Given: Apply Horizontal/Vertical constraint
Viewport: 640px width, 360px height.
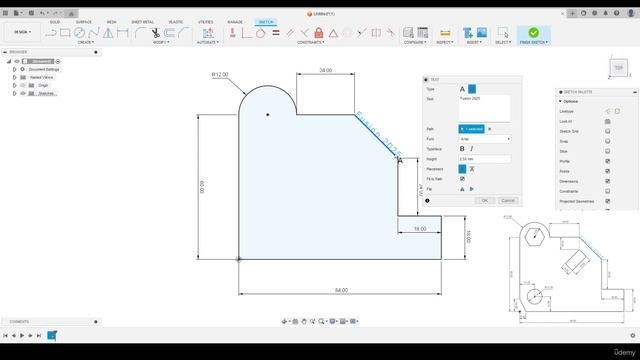Looking at the screenshot, I should pyautogui.click(x=233, y=33).
